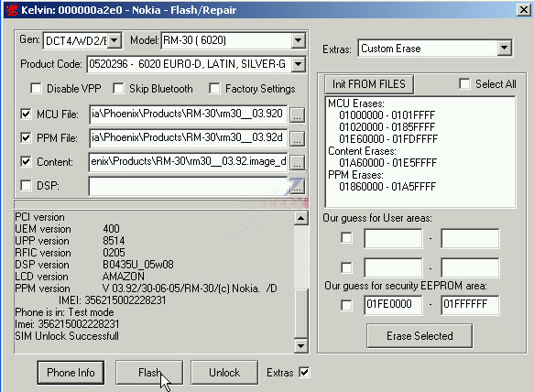Click the LCD version AMAZON log line
This screenshot has height=392, width=534.
pyautogui.click(x=80, y=277)
